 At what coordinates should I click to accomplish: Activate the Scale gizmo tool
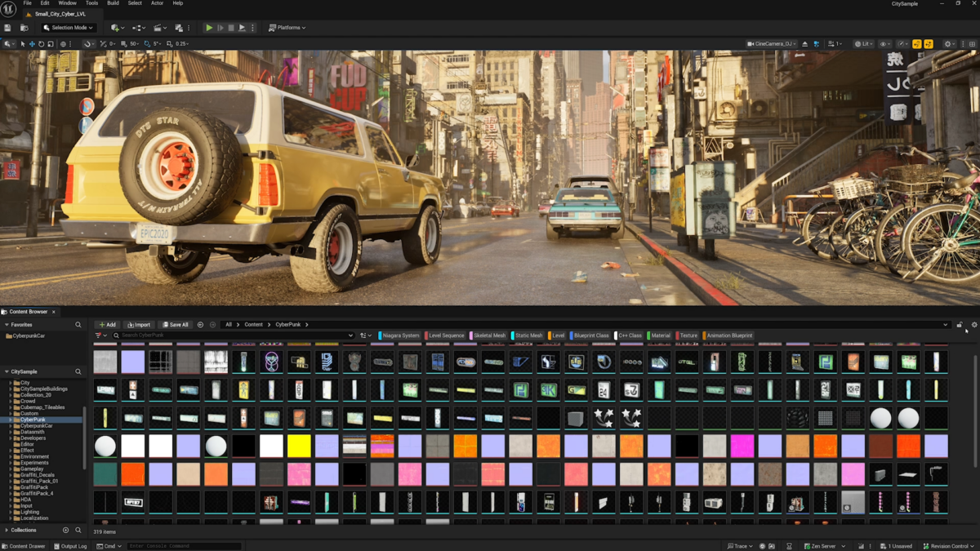click(51, 44)
